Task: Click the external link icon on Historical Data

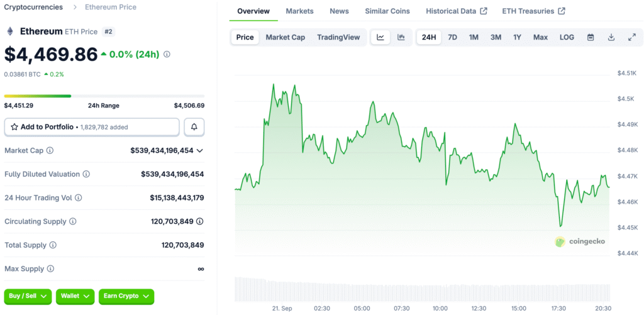Action: click(x=484, y=11)
